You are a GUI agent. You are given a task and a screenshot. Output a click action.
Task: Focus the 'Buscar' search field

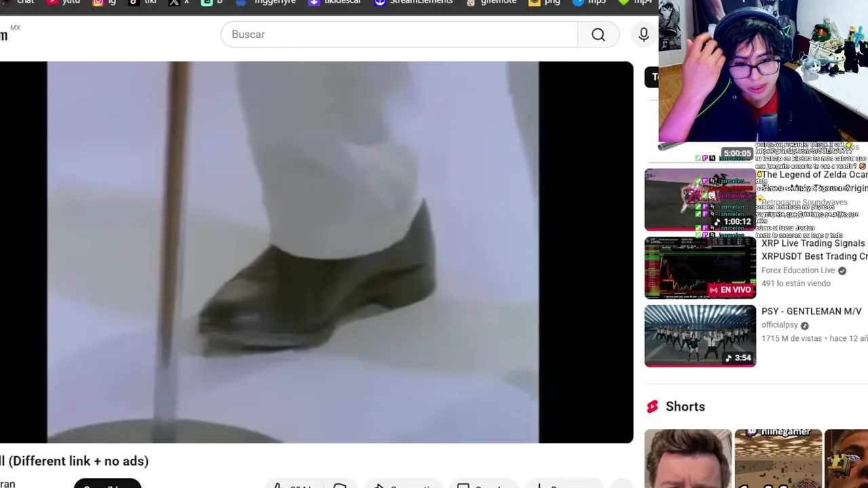point(399,35)
